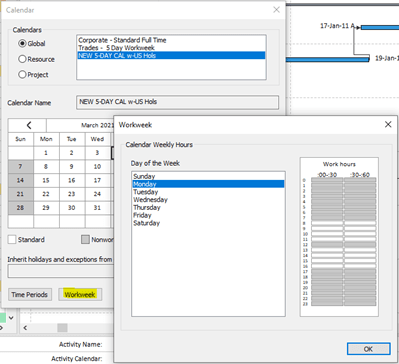Close the Workweek dialog
This screenshot has width=399, height=364.
(x=388, y=125)
